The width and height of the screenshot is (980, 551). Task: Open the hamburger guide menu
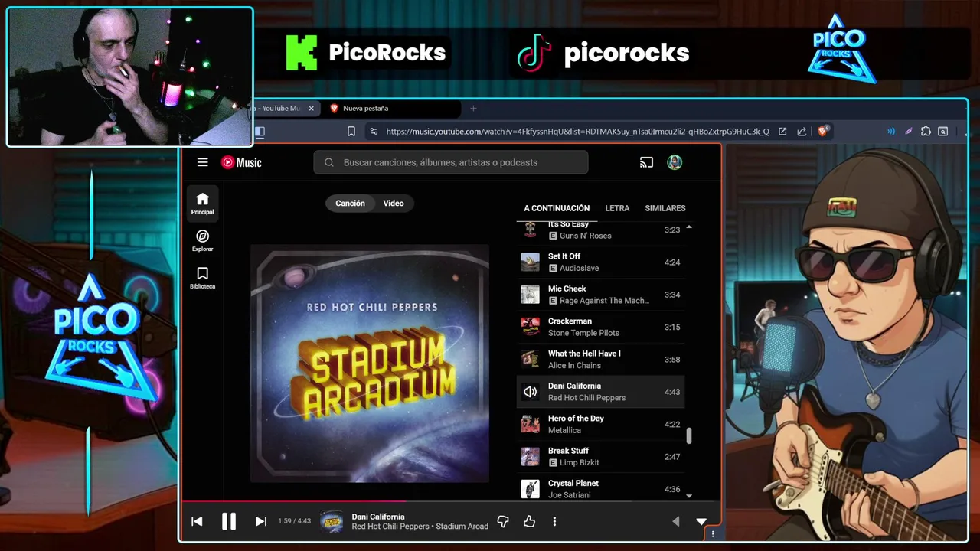(x=202, y=162)
